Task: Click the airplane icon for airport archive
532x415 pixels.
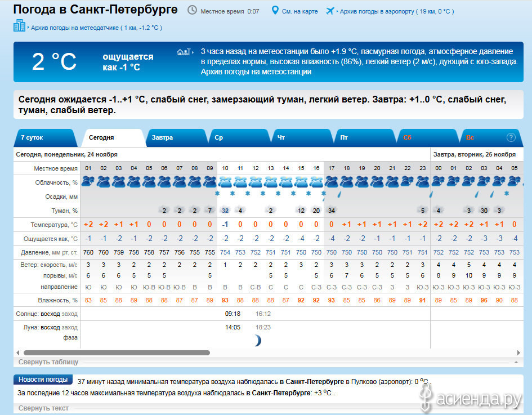Action: tap(330, 11)
